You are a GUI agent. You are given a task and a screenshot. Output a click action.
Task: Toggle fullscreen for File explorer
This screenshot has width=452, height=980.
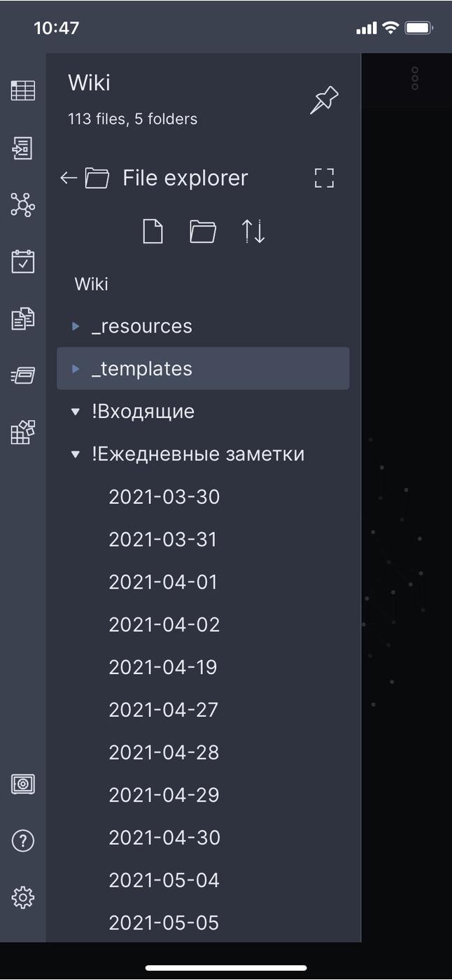pos(324,178)
